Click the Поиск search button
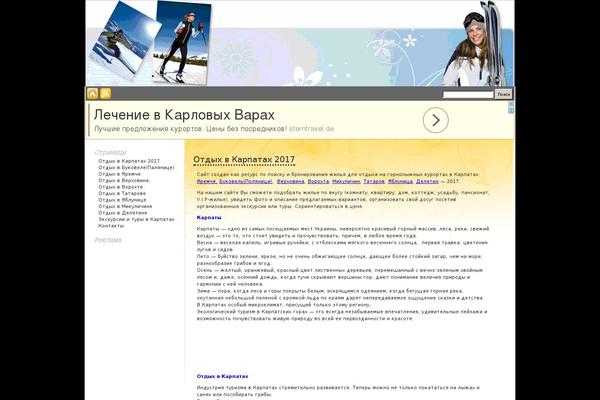 [x=504, y=94]
